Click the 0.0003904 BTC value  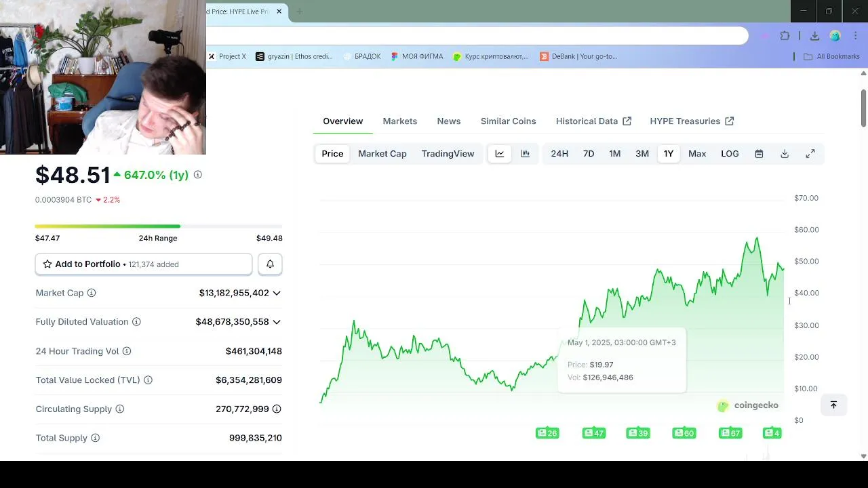[x=63, y=200]
